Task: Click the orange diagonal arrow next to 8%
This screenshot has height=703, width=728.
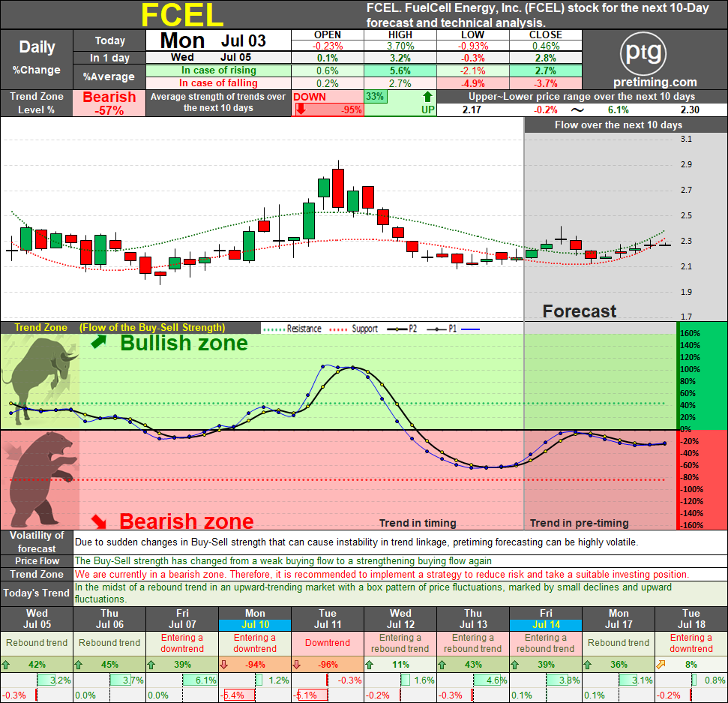Action: (x=661, y=665)
